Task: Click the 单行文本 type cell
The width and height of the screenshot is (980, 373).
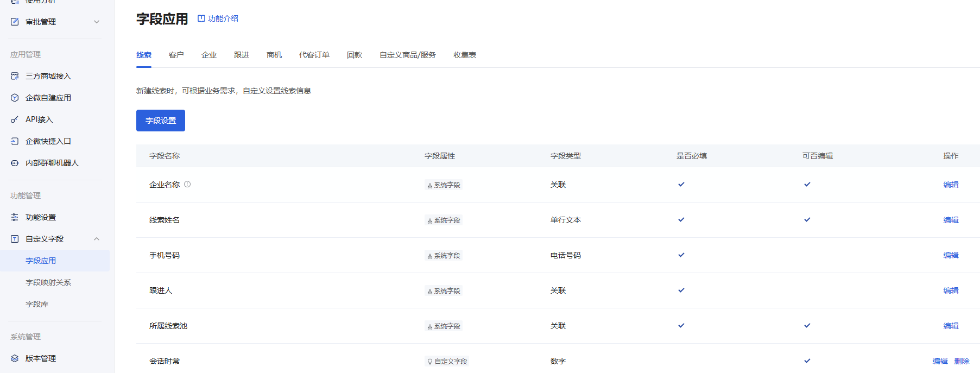Action: point(566,220)
